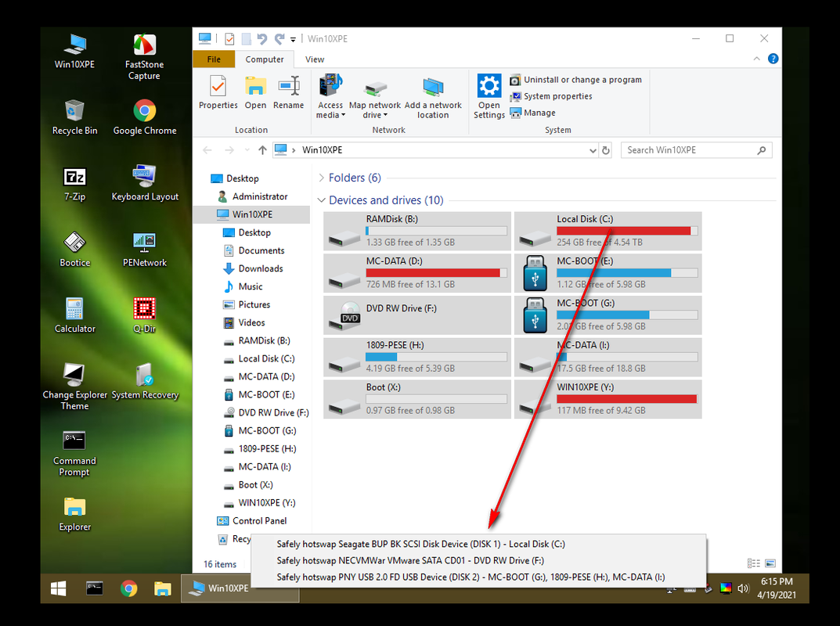Image resolution: width=840 pixels, height=626 pixels.
Task: Collapse the Devices and drives group
Action: [x=322, y=200]
